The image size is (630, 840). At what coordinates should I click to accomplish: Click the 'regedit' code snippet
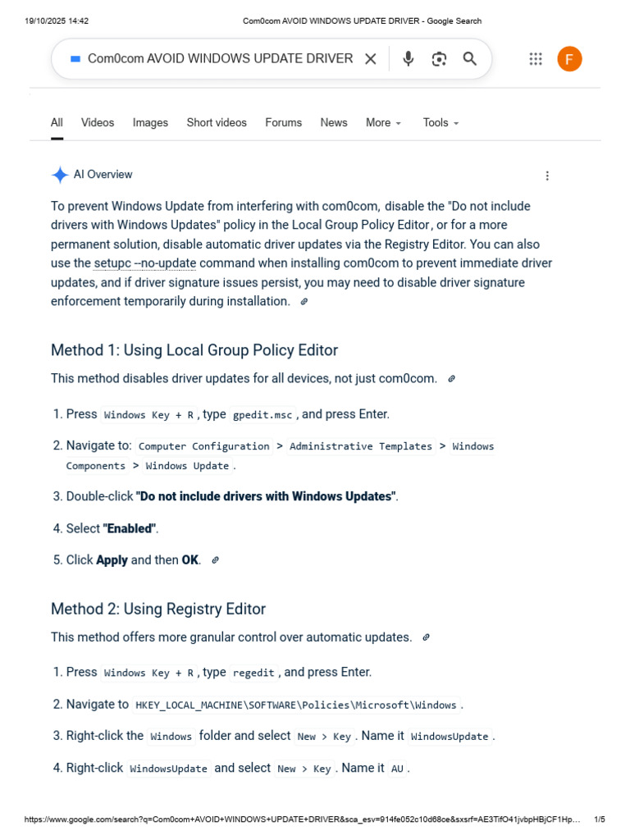(253, 673)
